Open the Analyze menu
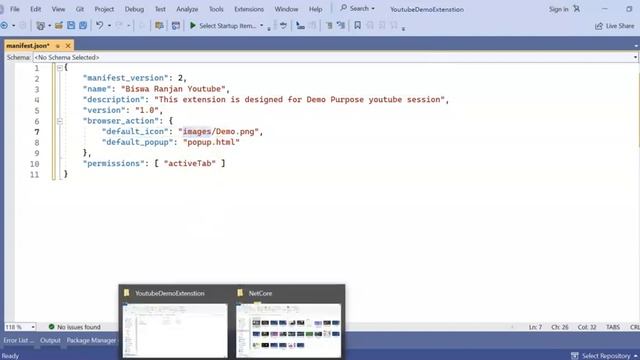The image size is (640, 360). pos(187,9)
